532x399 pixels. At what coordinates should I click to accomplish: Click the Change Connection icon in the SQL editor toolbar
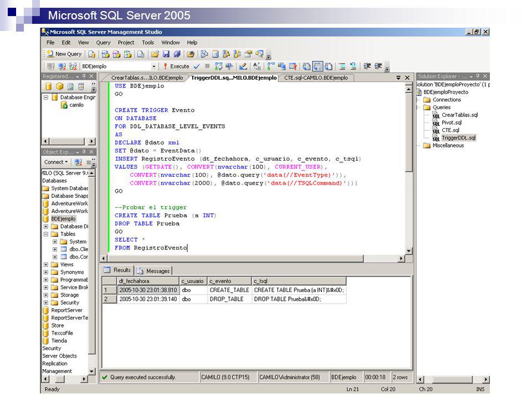[x=73, y=66]
